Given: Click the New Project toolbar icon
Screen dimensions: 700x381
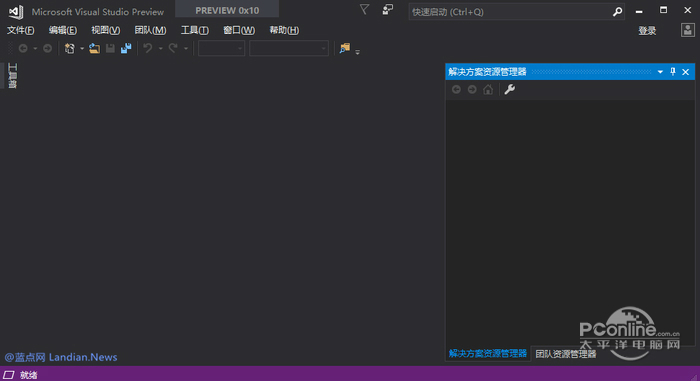Looking at the screenshot, I should tap(70, 48).
